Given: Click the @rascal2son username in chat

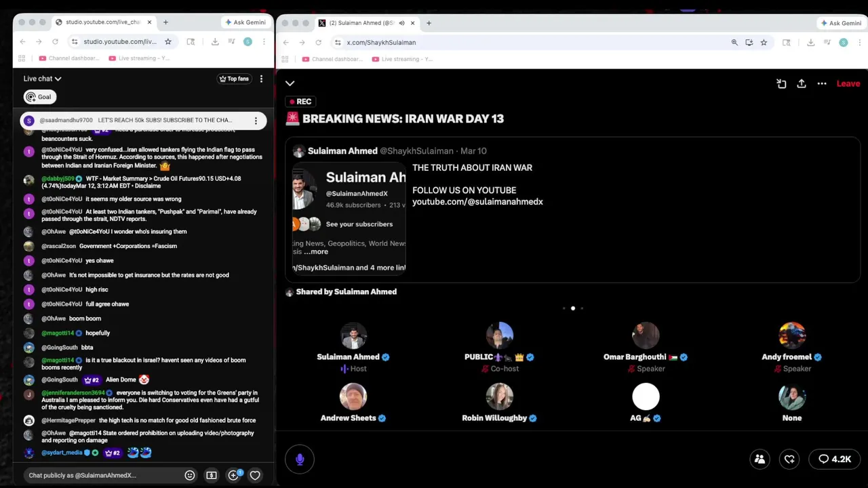Looking at the screenshot, I should [x=58, y=246].
